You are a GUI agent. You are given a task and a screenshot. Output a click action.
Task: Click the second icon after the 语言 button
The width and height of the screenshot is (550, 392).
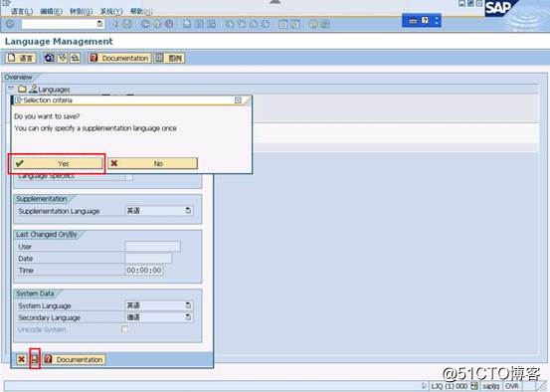(x=63, y=58)
